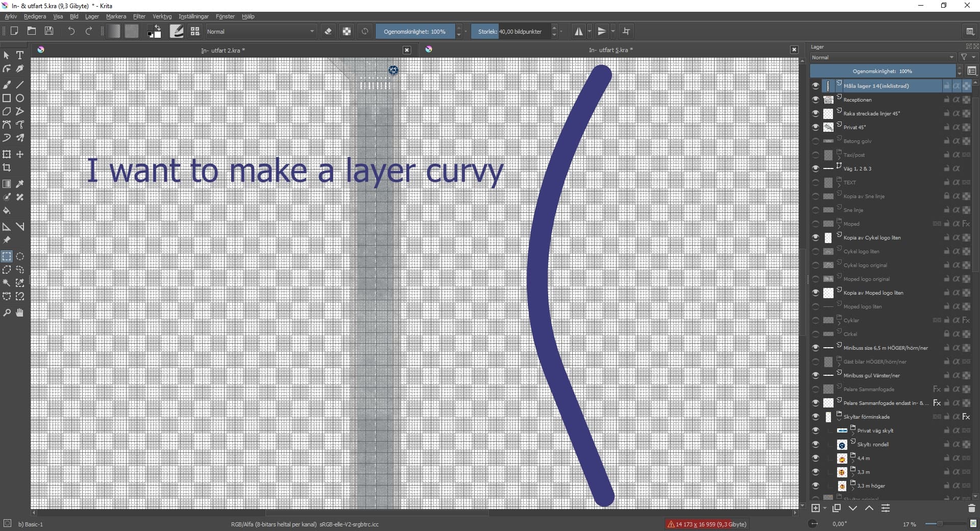Hide the Privat 45° layer

815,127
